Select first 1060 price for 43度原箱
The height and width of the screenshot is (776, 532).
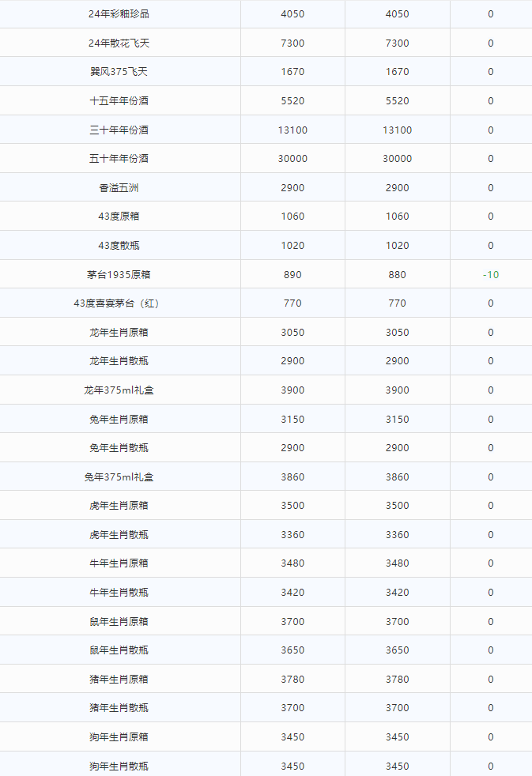point(292,217)
